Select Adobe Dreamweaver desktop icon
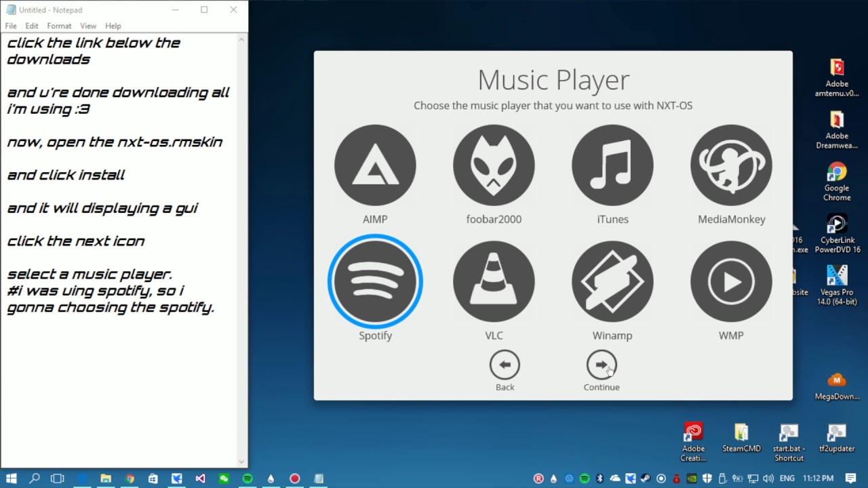868x488 pixels. pos(837,130)
